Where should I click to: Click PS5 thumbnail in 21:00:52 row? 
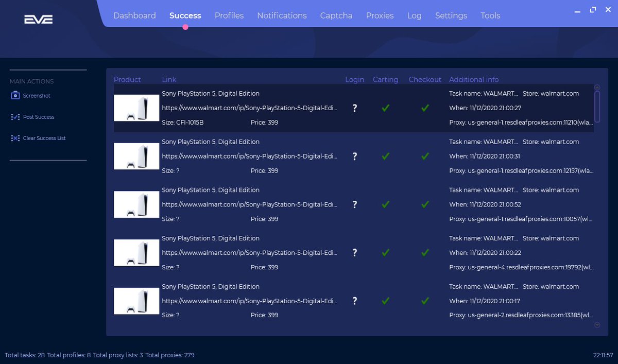136,204
